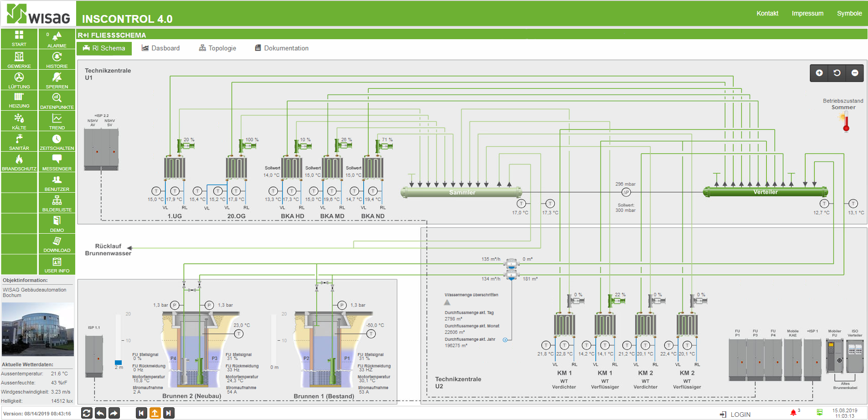
Task: Open the DEMO tile
Action: point(57,223)
